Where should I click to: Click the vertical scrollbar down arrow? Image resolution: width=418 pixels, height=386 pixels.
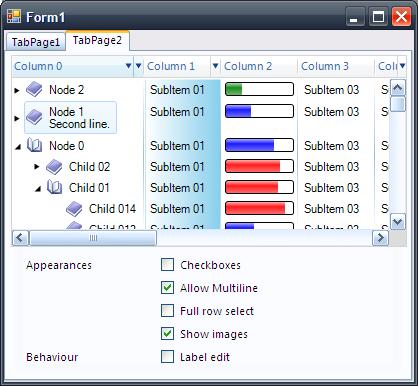tap(398, 221)
